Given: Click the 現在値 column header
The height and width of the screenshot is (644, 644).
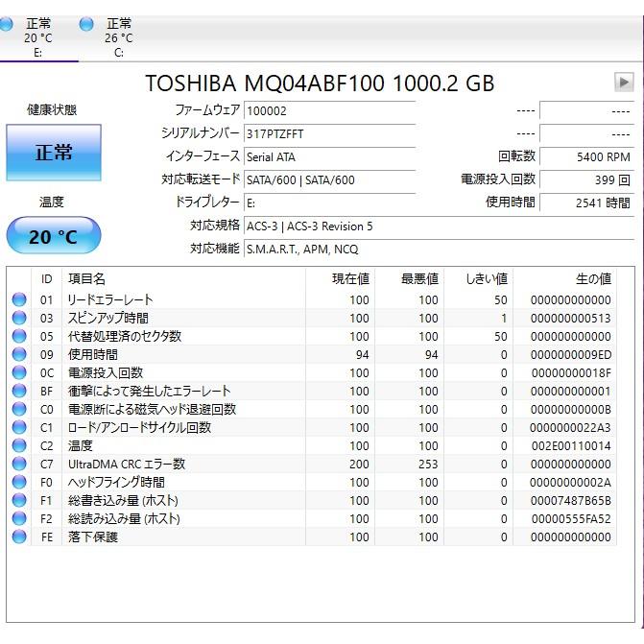Looking at the screenshot, I should pos(340,279).
